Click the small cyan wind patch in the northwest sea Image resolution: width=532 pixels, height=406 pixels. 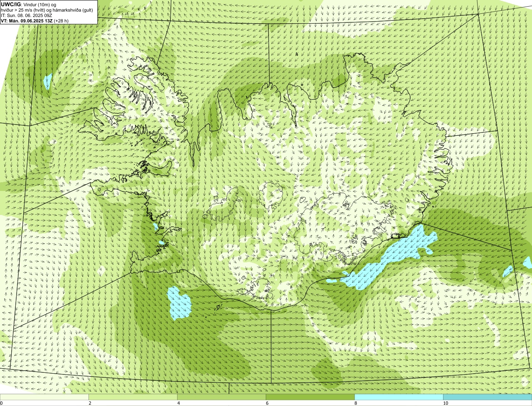point(47,82)
